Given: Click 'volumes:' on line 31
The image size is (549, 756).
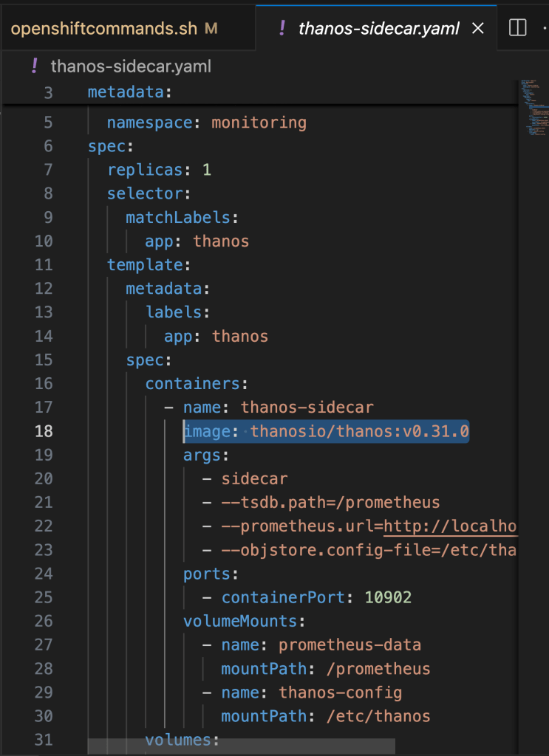Looking at the screenshot, I should coord(182,740).
